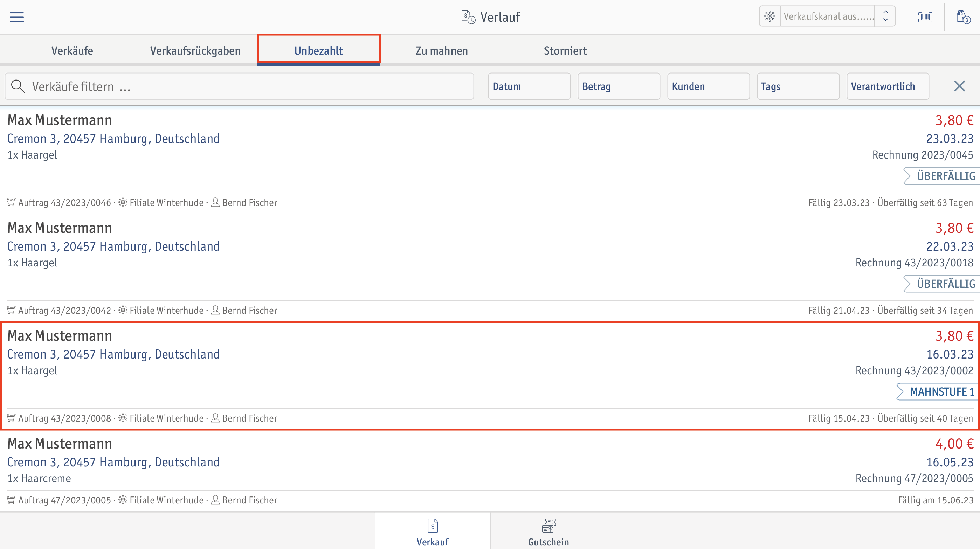Click person icon in Auftrag 43/2023/0046 row
The image size is (980, 549).
(x=215, y=202)
